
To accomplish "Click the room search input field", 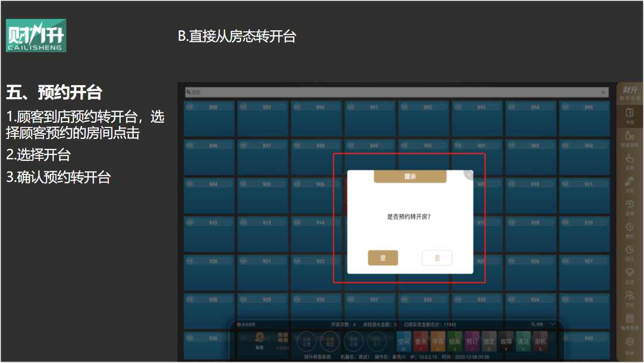I will pos(397,92).
